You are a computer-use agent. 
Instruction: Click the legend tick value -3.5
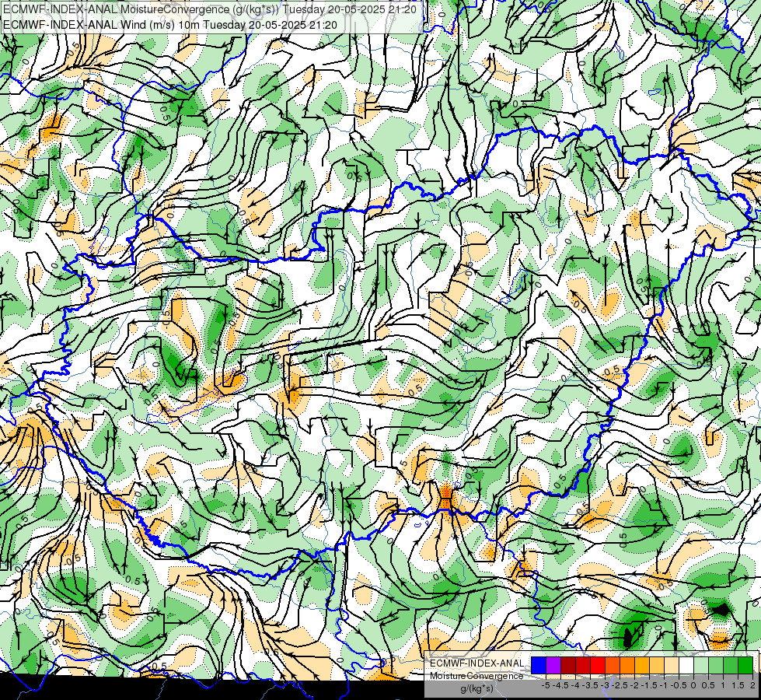click(590, 685)
